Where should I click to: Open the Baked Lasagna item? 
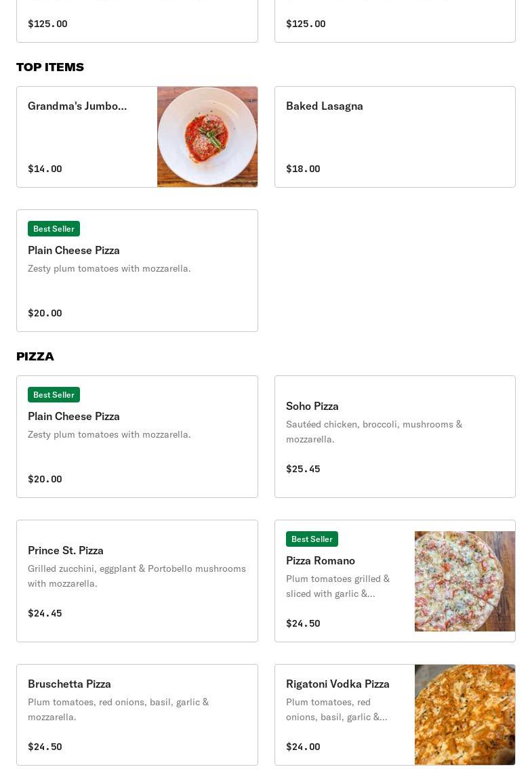(325, 106)
